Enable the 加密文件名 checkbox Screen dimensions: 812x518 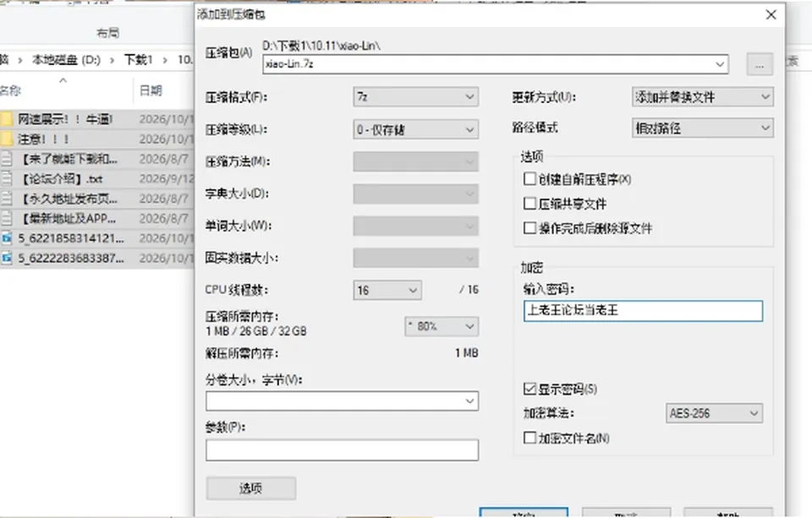pyautogui.click(x=529, y=438)
